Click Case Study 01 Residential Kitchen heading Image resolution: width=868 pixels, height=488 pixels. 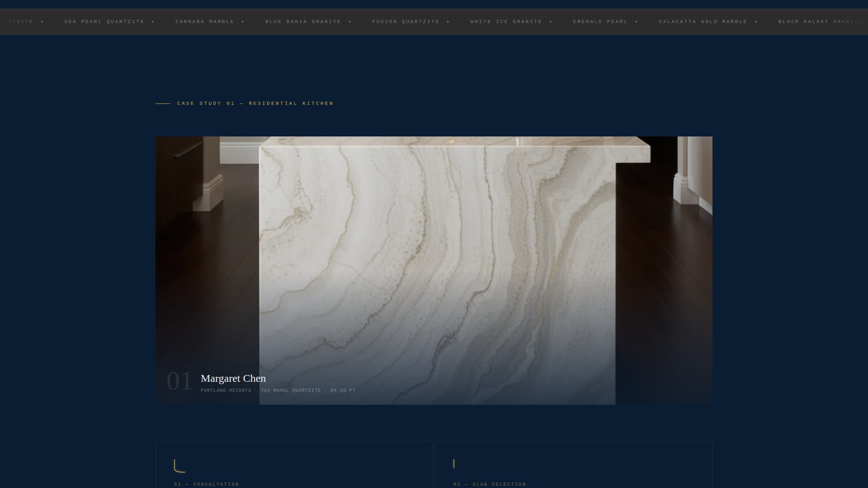click(255, 103)
